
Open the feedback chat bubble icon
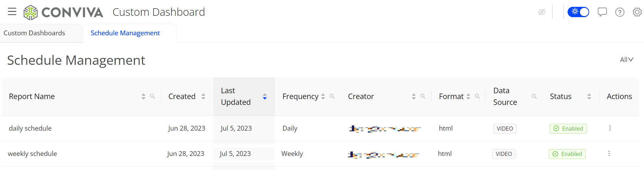[602, 12]
